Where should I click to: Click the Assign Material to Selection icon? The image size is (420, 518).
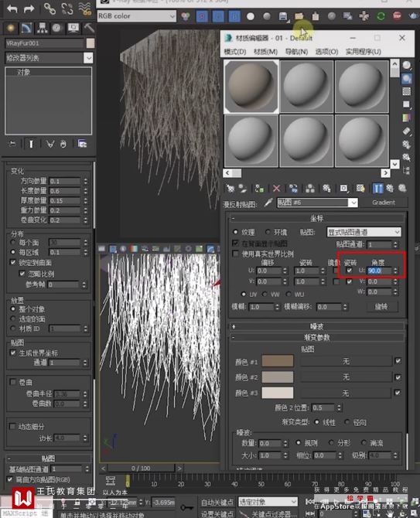point(259,189)
